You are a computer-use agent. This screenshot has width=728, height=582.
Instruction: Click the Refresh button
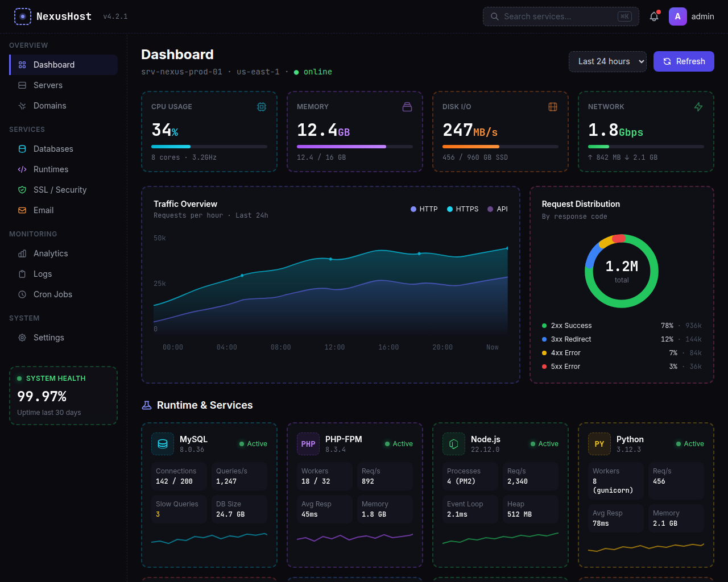(x=684, y=61)
